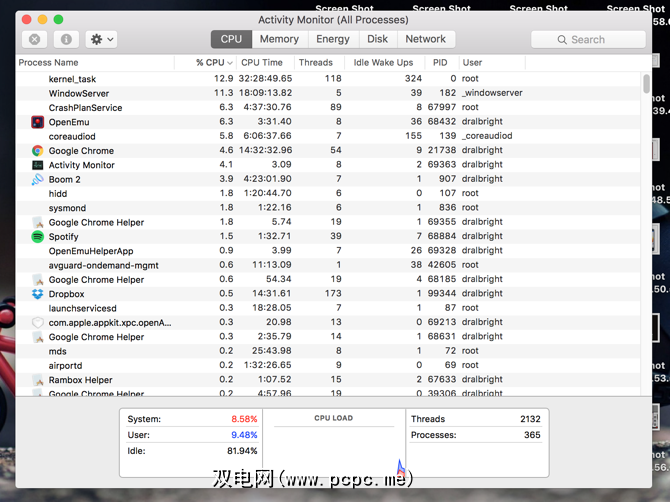Screen dimensions: 670x502
Task: Click the Spotify process icon
Action: (38, 237)
